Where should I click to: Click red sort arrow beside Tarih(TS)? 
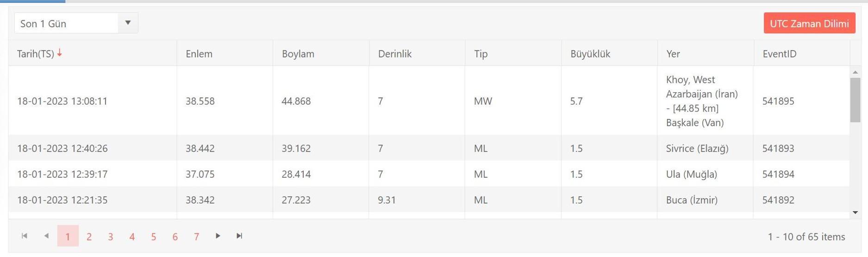[60, 53]
